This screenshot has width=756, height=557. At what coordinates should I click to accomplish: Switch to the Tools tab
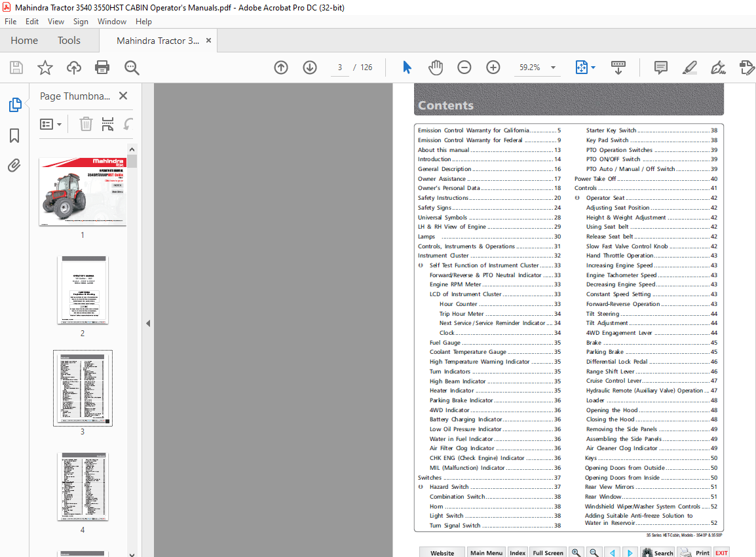tap(69, 41)
